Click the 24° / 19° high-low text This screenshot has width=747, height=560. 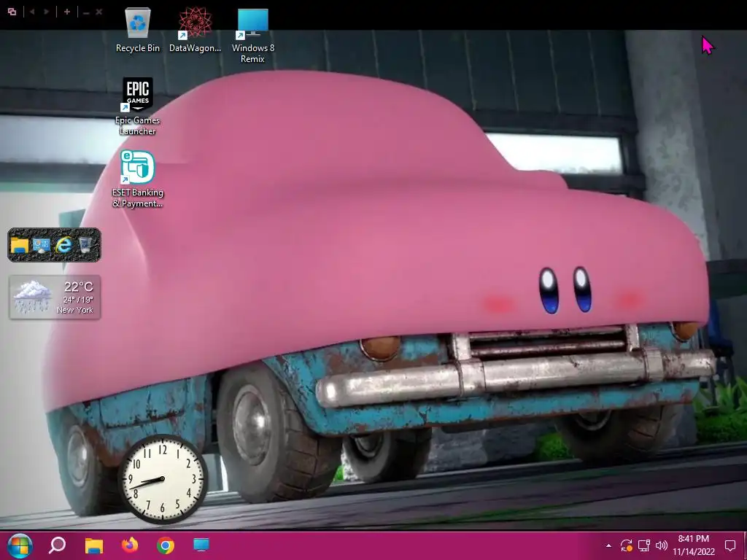tap(78, 300)
